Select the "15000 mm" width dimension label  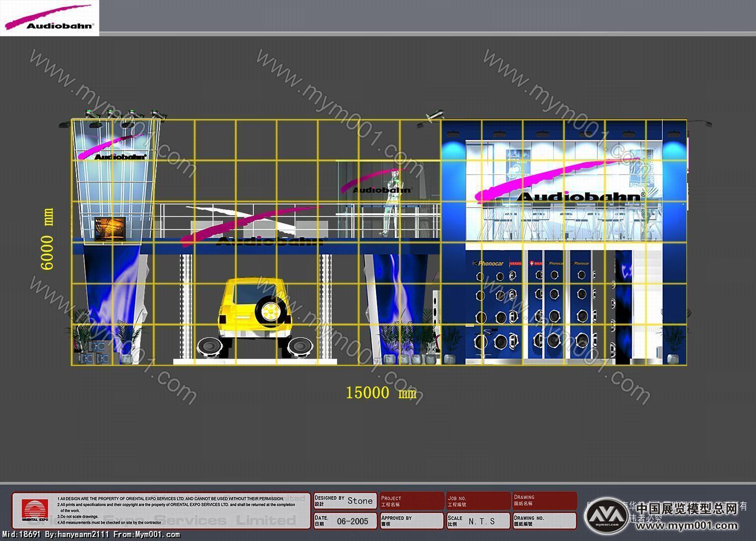382,392
